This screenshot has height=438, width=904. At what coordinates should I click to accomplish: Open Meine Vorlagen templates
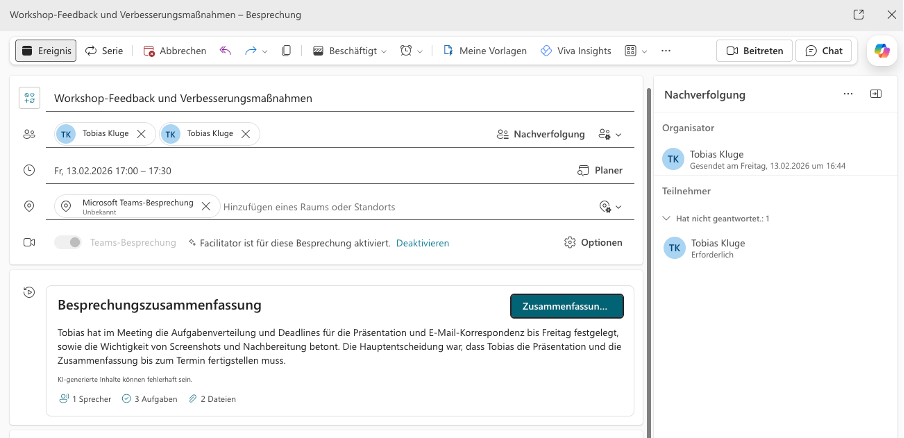(x=484, y=51)
